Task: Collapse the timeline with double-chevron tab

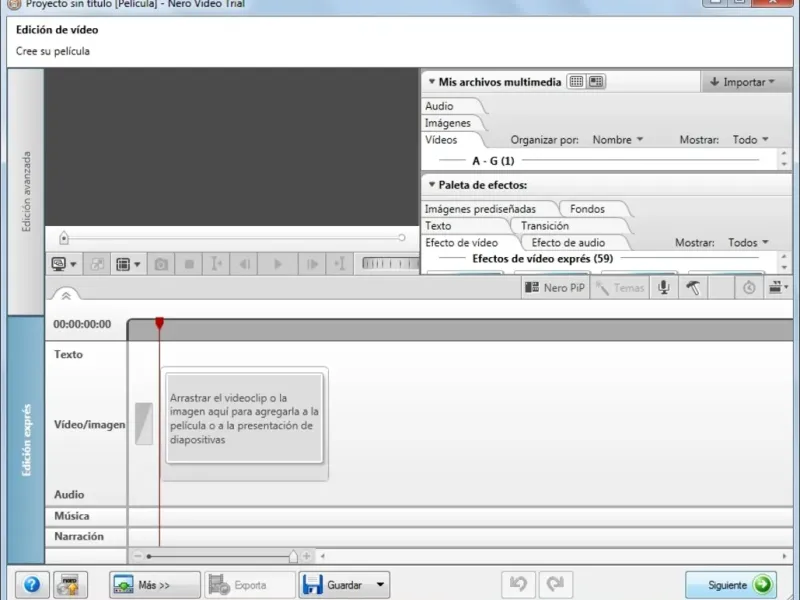Action: (66, 295)
